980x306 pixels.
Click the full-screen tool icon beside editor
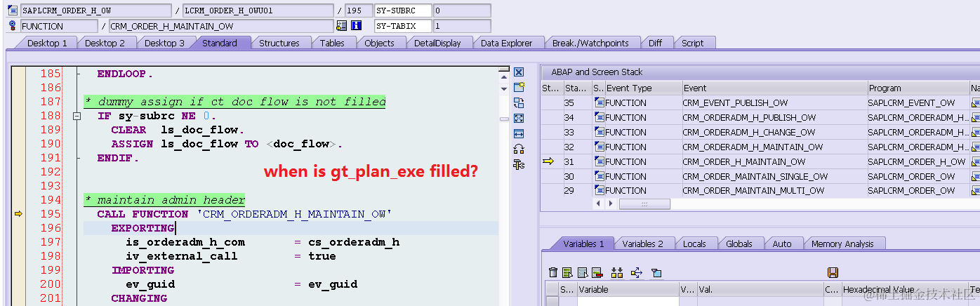519,119
